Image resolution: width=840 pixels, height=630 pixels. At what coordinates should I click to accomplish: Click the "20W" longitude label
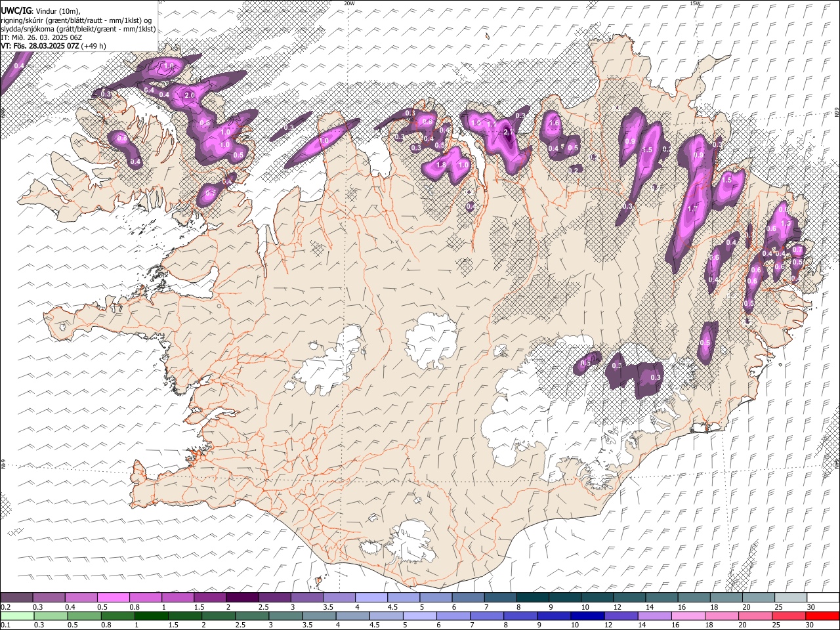[349, 3]
